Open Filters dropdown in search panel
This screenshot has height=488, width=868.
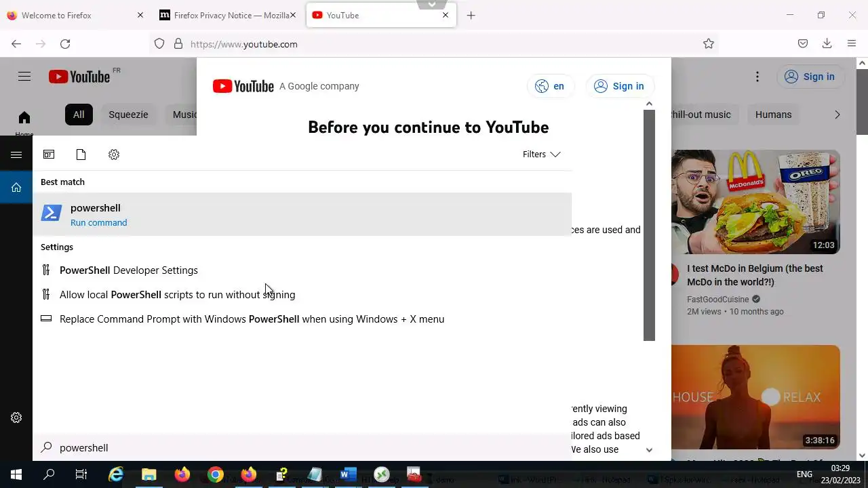[541, 155]
